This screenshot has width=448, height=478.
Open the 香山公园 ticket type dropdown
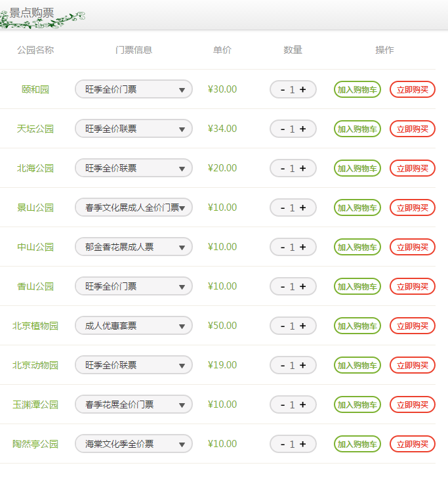point(134,286)
